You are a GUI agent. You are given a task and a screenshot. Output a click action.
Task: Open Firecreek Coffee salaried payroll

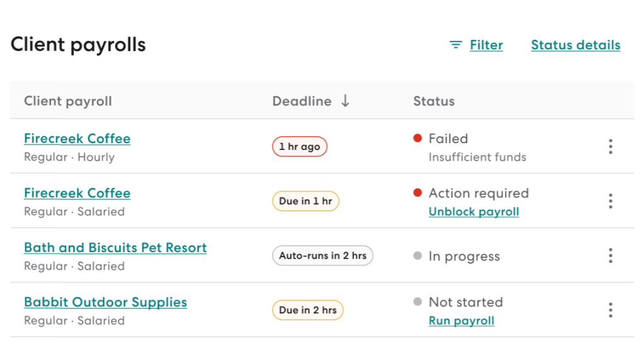tap(77, 193)
